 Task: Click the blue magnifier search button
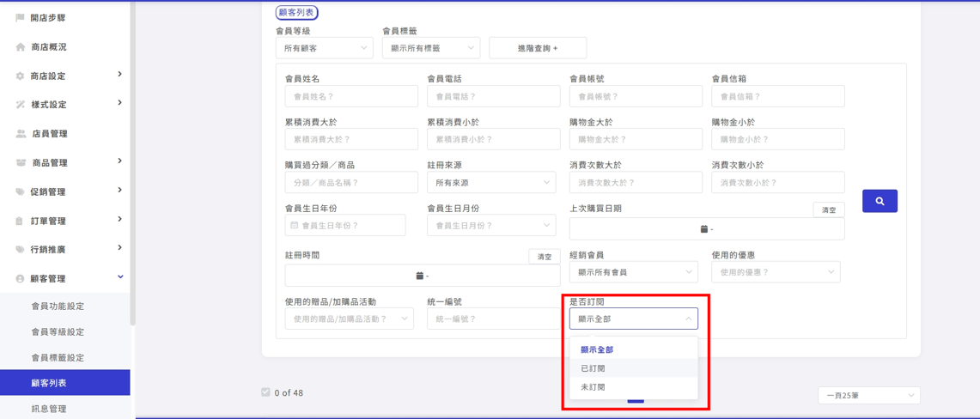880,201
